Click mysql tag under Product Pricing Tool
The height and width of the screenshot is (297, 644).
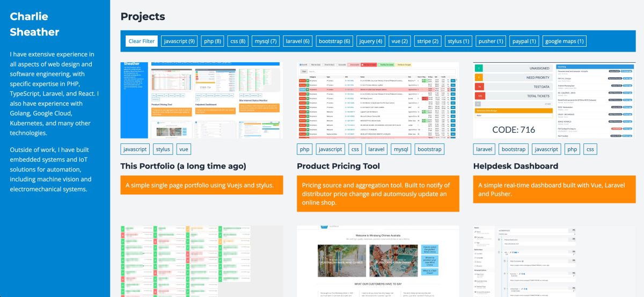401,149
